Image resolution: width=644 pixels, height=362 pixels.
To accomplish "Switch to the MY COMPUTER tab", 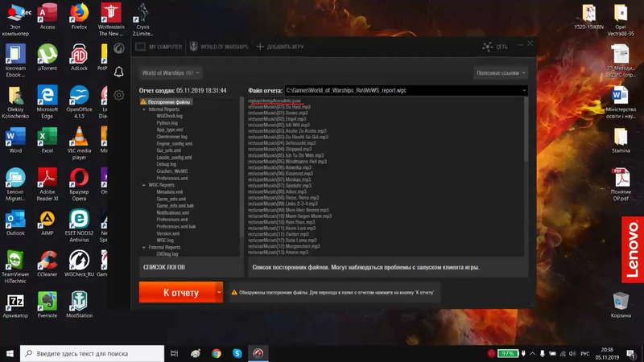I will [159, 47].
